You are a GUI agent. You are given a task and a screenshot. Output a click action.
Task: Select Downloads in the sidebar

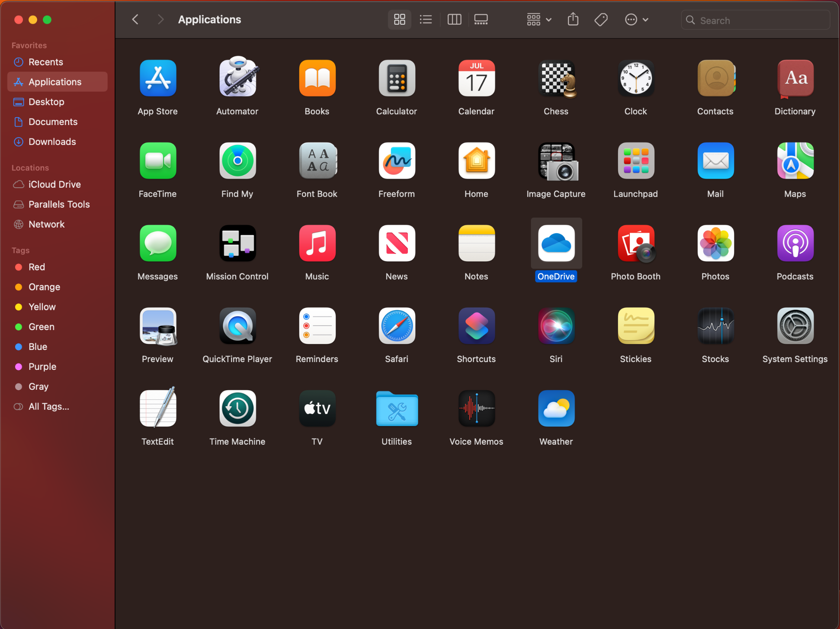(51, 141)
